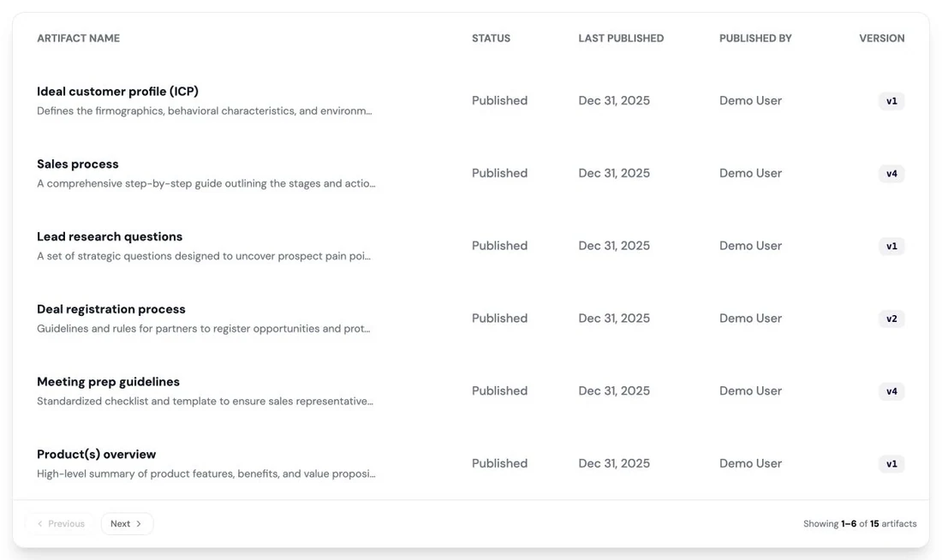
Task: Sort by Last Published column header
Action: click(621, 39)
